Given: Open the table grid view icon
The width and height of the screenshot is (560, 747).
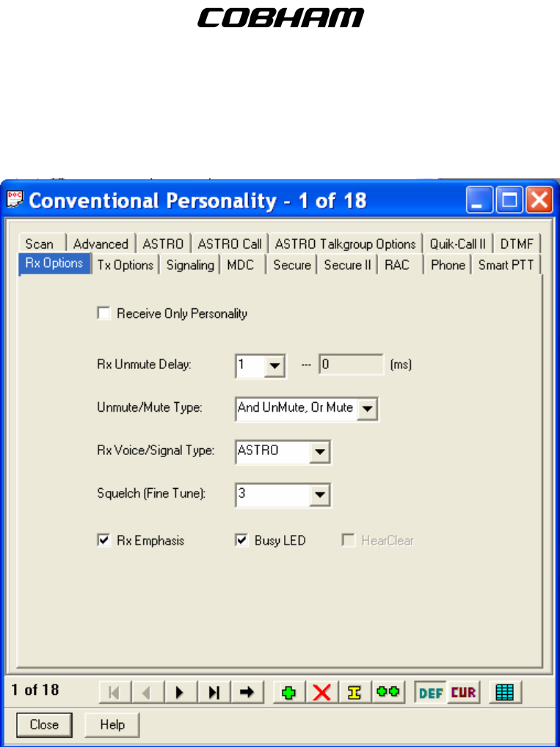Looking at the screenshot, I should tap(506, 692).
